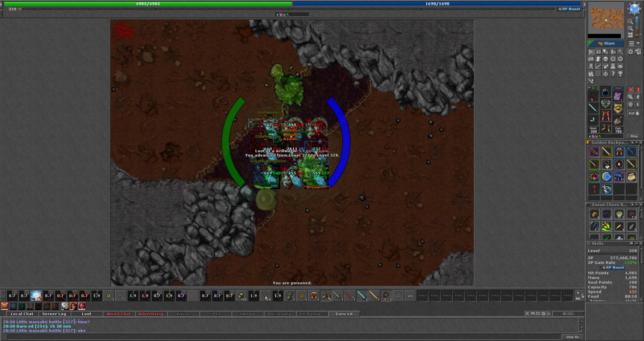This screenshot has width=644, height=341.
Task: Collapse the Skills panel
Action: coord(637,243)
